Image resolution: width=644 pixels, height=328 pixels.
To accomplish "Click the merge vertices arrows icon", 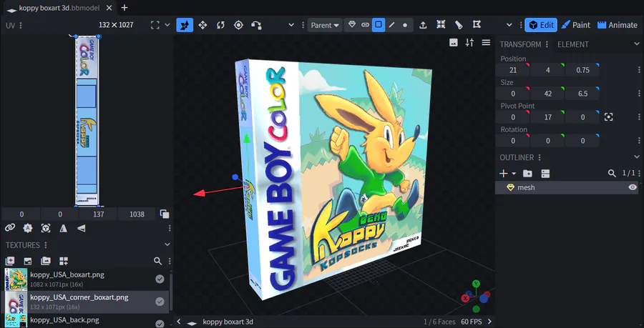I will click(x=441, y=24).
